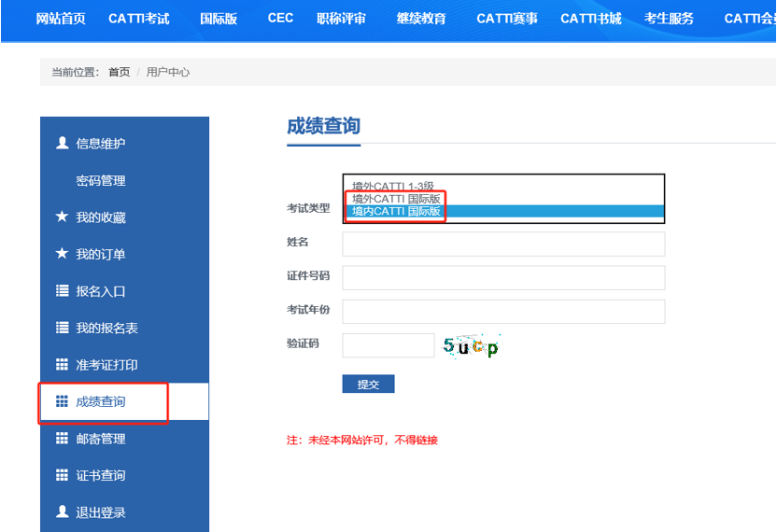
Task: Focus the 验证码 input field
Action: (388, 345)
